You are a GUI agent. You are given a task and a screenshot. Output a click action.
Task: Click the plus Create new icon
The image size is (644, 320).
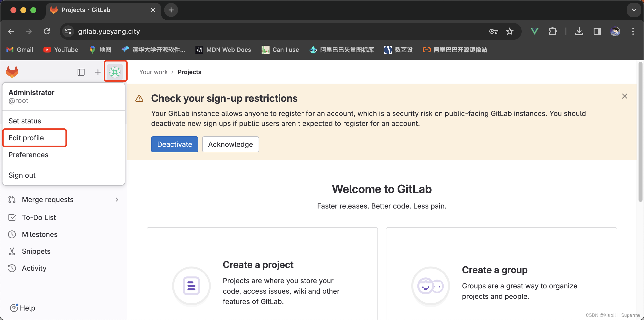click(98, 72)
